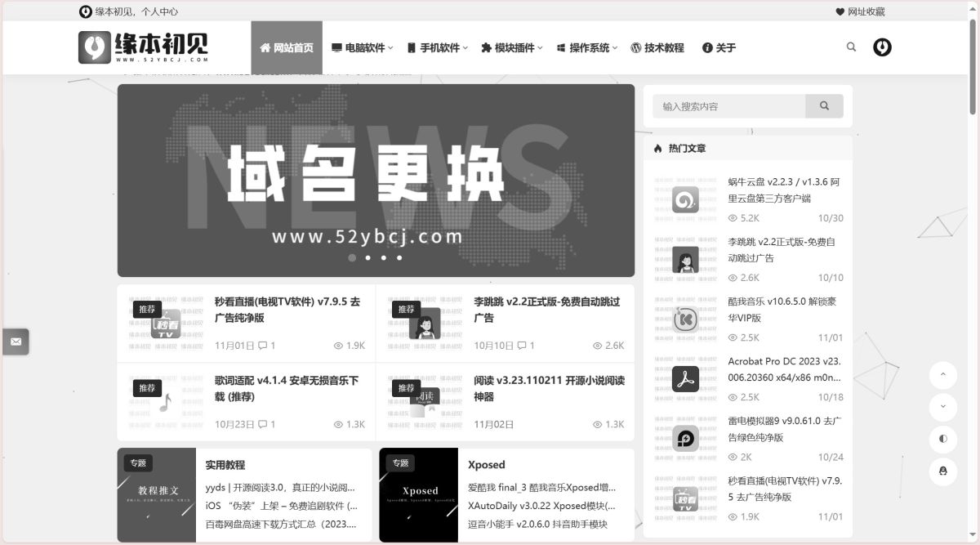Open article 李跳跳 v2.2正式版 in main grid
Viewport: 980px width, 545px height.
pos(546,309)
